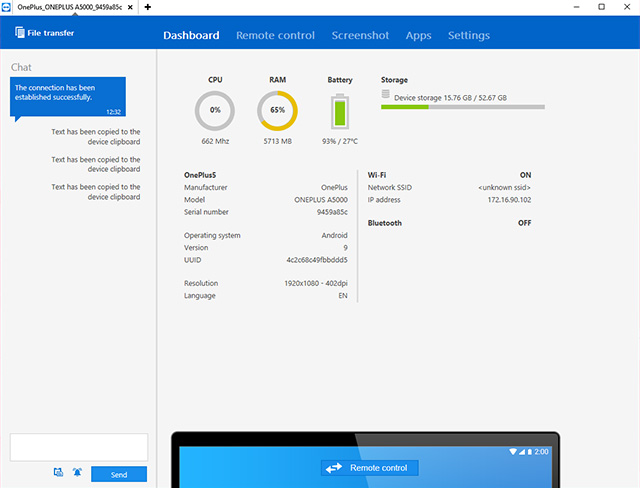Screen dimensions: 640x488
Task: Click the IP address value 172.16.90.102
Action: tap(509, 200)
